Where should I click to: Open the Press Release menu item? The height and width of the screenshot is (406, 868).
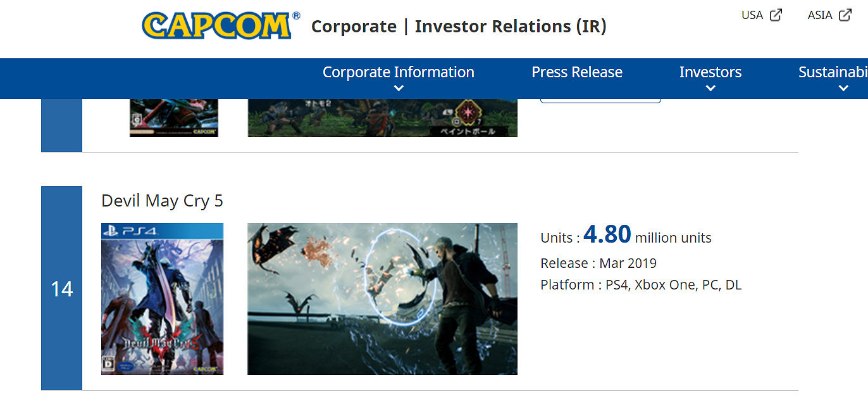pos(577,72)
